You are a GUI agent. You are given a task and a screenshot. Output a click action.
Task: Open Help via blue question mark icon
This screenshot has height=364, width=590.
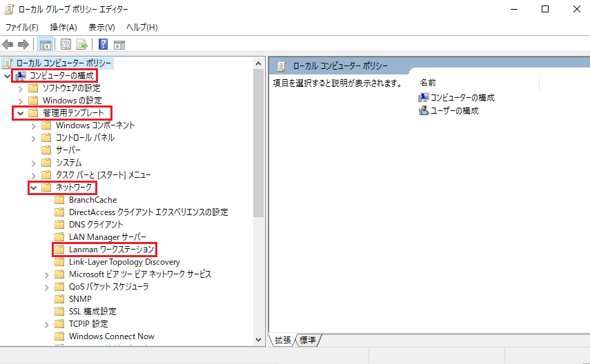103,45
